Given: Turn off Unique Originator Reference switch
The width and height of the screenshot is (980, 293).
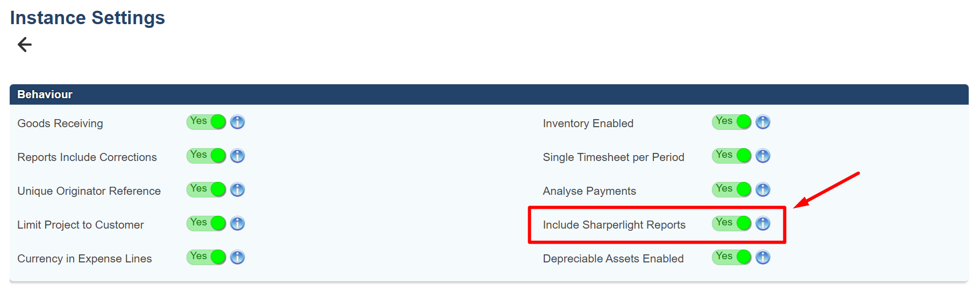Looking at the screenshot, I should [x=206, y=190].
